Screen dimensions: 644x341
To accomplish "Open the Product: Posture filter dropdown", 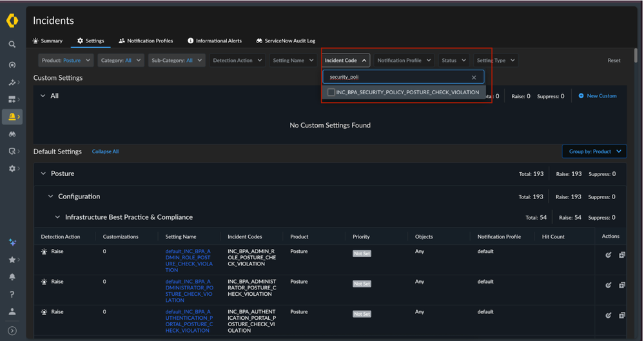I will 66,61.
